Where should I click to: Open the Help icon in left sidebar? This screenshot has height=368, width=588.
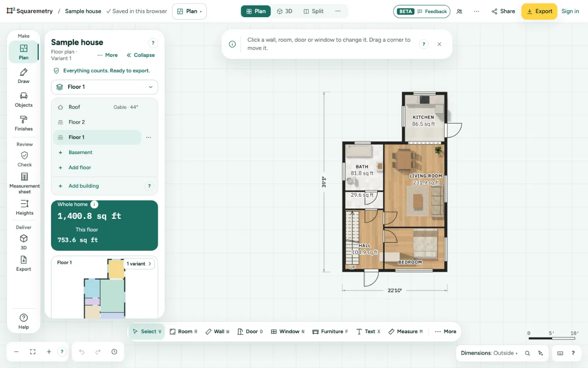click(x=24, y=321)
